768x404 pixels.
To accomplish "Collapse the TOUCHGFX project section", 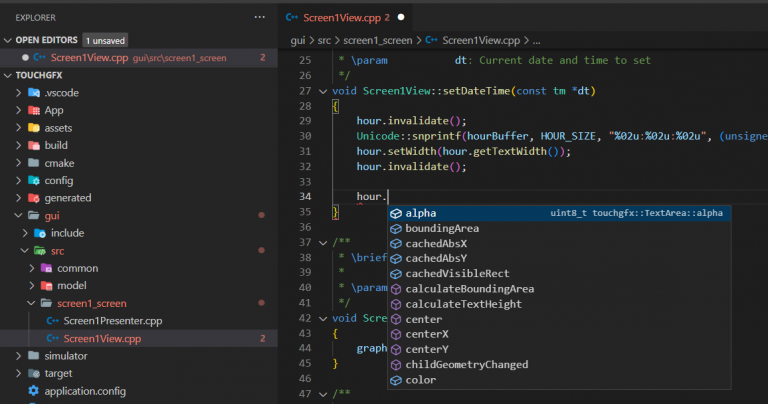I will (x=9, y=75).
